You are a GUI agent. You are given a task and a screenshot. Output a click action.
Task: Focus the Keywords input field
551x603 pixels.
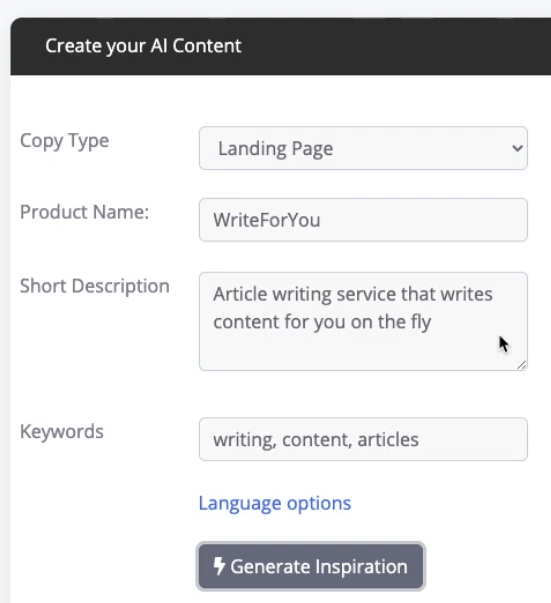point(363,439)
